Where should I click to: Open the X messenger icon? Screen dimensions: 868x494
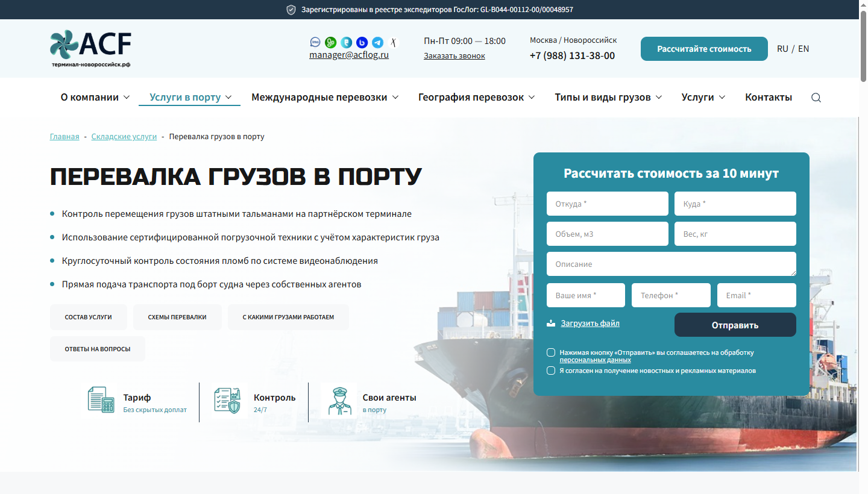click(x=393, y=42)
